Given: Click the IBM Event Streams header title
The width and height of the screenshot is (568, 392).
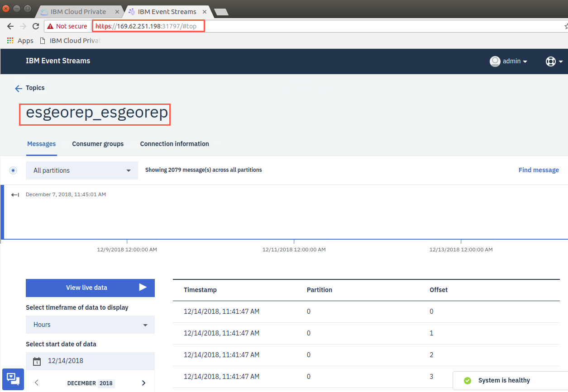Looking at the screenshot, I should tap(58, 61).
